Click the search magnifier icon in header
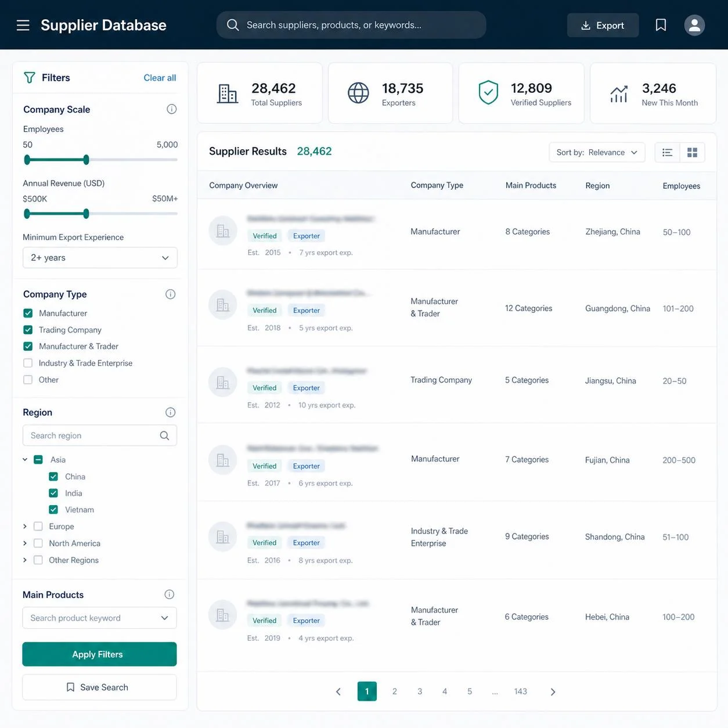 click(233, 25)
